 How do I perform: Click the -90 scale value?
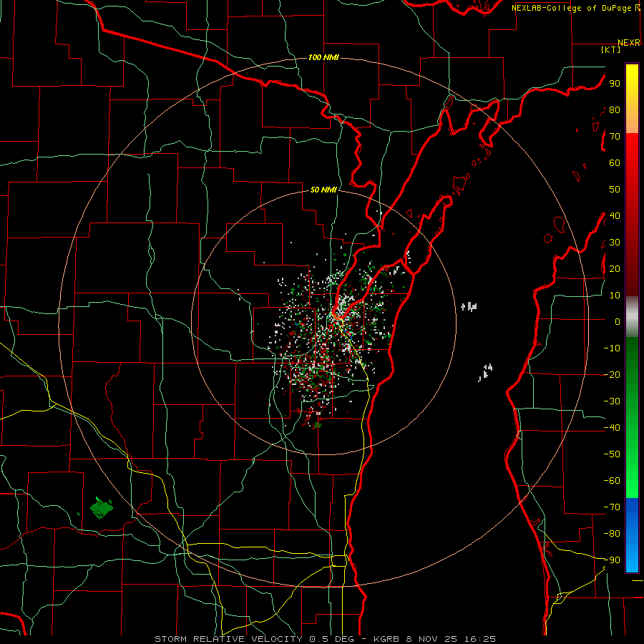tap(612, 560)
